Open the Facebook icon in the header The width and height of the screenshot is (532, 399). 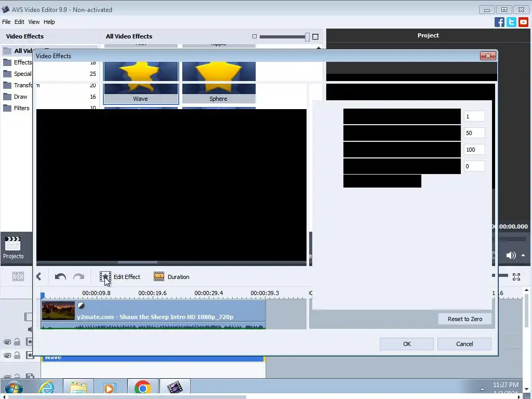point(499,22)
